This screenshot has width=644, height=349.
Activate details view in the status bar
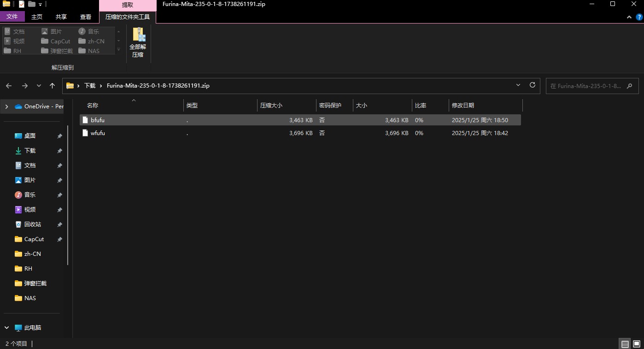point(625,343)
